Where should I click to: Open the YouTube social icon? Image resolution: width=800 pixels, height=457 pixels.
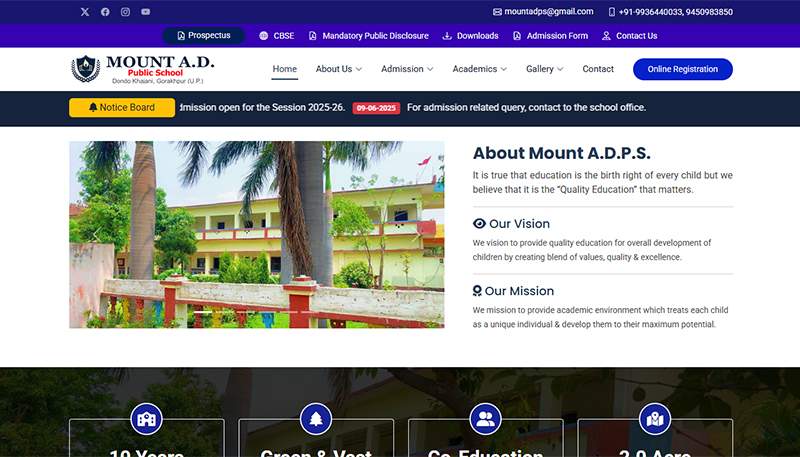146,12
